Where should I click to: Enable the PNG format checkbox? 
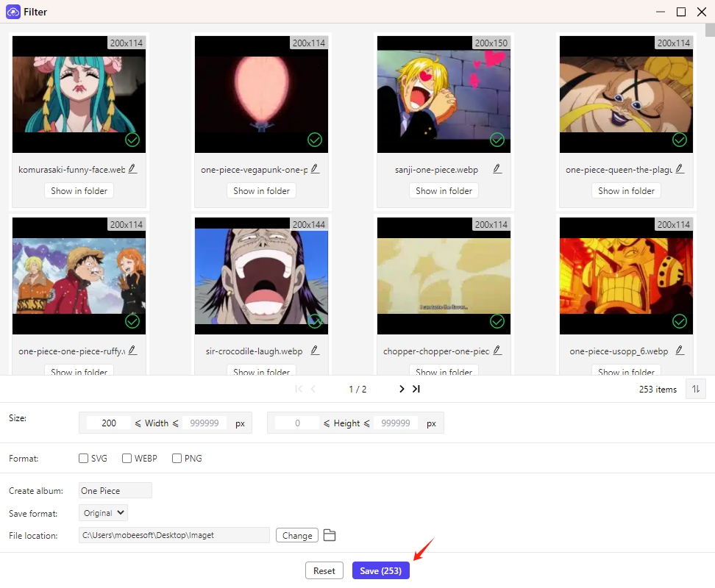177,459
